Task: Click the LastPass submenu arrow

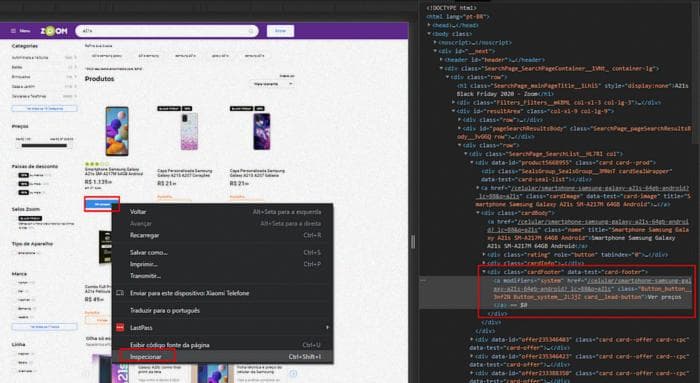Action: (x=327, y=328)
